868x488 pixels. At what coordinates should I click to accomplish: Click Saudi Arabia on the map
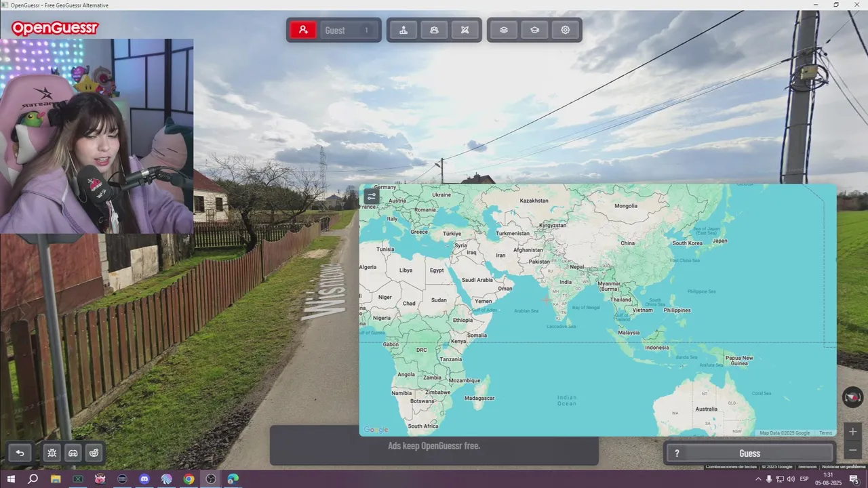[477, 279]
